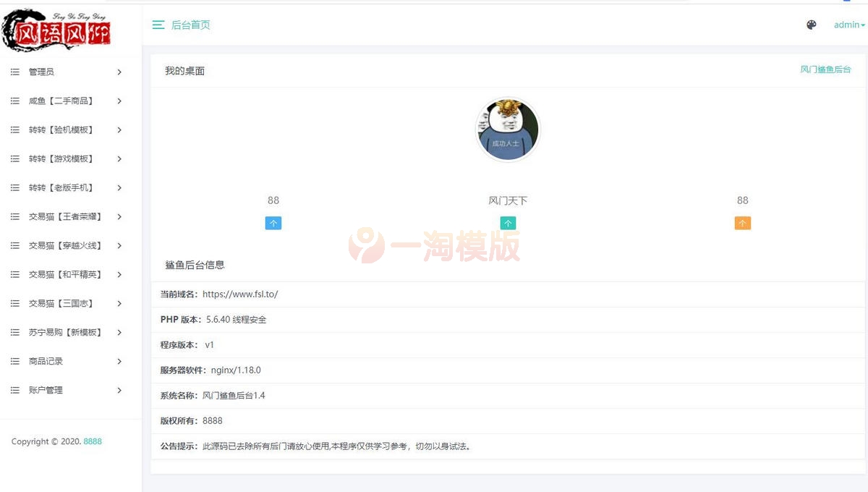Click the list icon beside 管理员
The height and width of the screenshot is (492, 868).
pos(14,72)
